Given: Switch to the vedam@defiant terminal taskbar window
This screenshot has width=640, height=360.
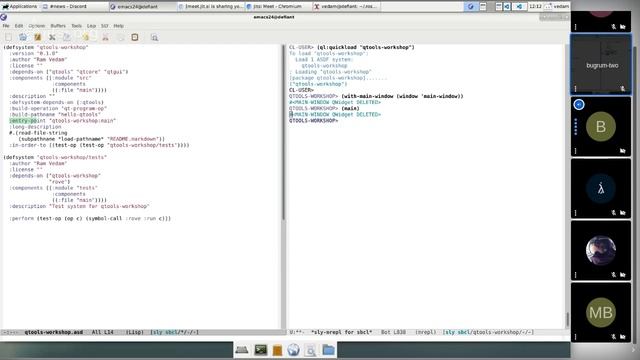Looking at the screenshot, I should (x=347, y=7).
